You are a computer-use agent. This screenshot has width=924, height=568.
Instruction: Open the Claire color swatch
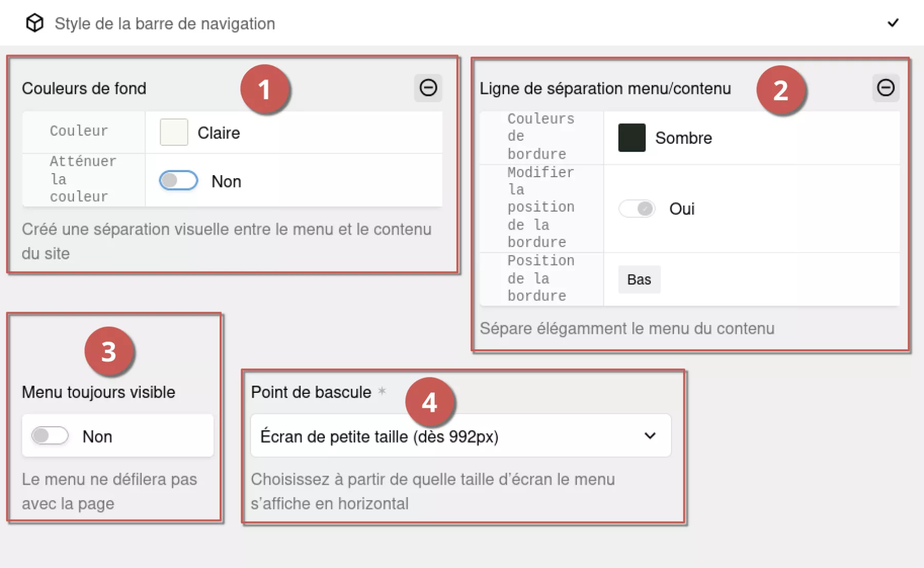pos(174,132)
